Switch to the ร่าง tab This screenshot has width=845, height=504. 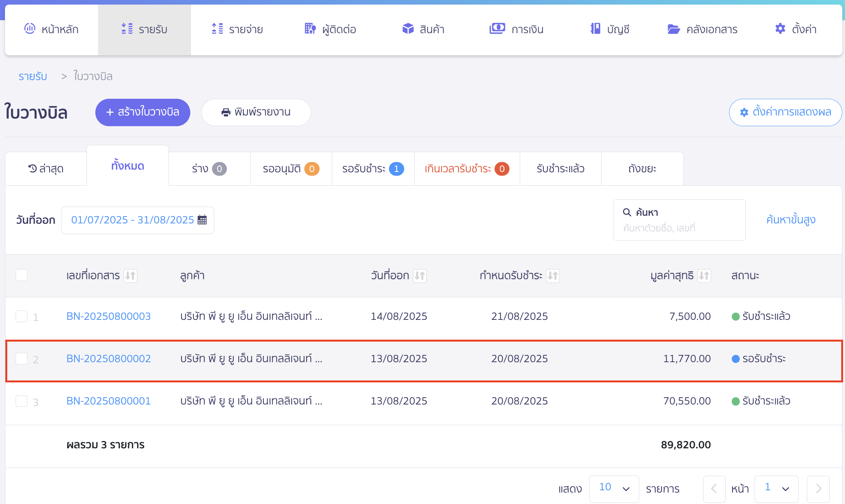click(209, 169)
